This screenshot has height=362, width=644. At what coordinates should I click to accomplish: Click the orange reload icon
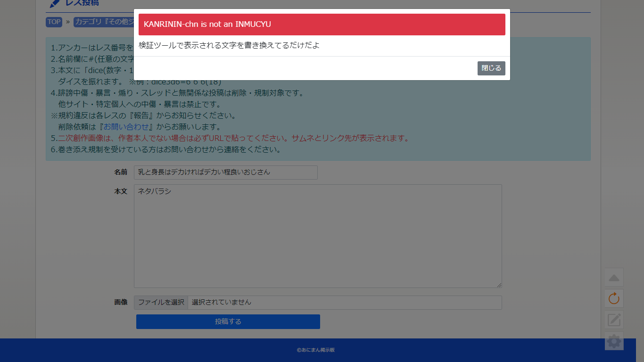point(614,298)
